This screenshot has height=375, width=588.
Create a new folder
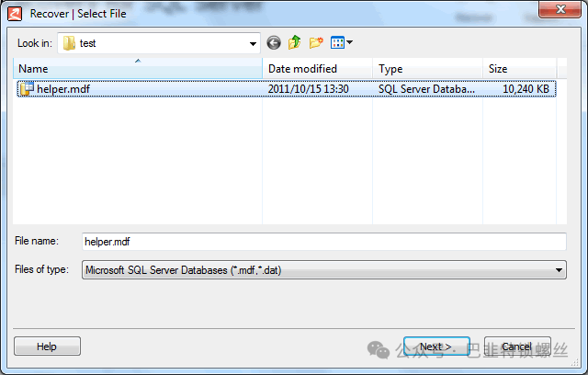point(316,42)
